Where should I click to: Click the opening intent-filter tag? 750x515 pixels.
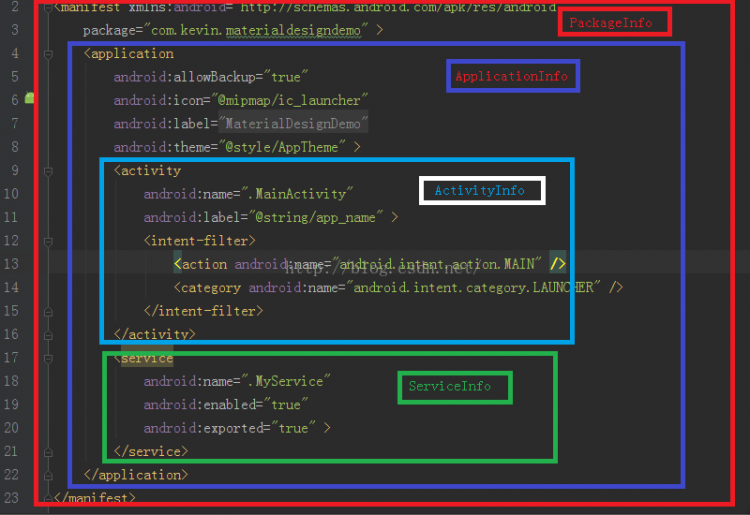[x=199, y=241]
